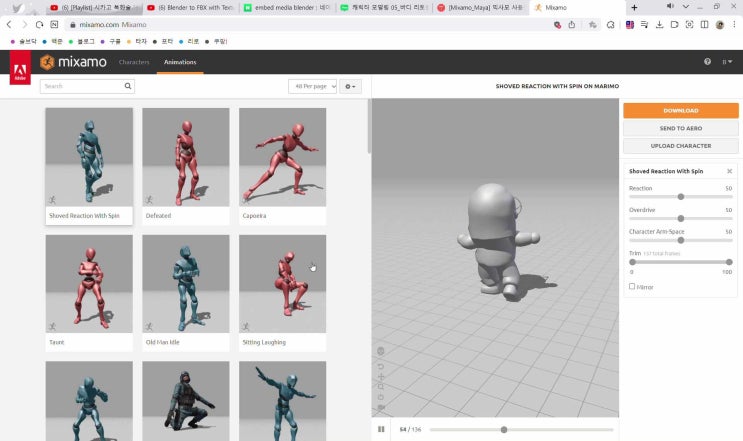Image resolution: width=743 pixels, height=441 pixels.
Task: Click the orange DOWNLOAD button
Action: (x=680, y=110)
